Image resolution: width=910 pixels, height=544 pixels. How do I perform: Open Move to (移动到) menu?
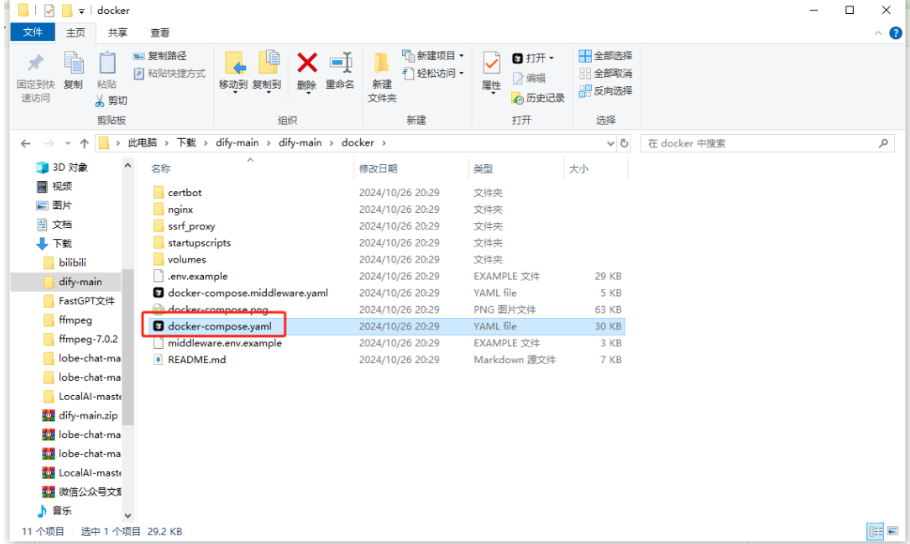click(x=233, y=71)
